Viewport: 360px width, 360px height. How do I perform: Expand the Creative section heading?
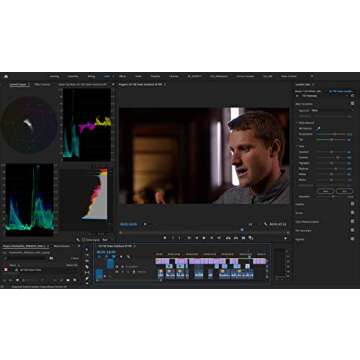(300, 204)
